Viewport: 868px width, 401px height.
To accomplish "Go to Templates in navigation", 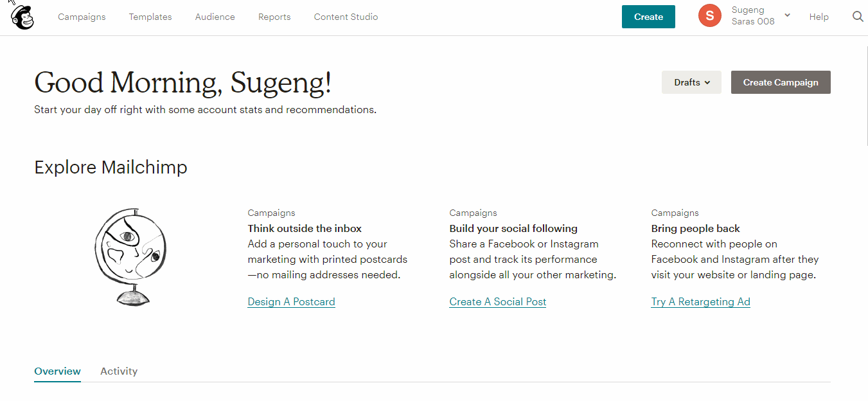I will (x=150, y=17).
